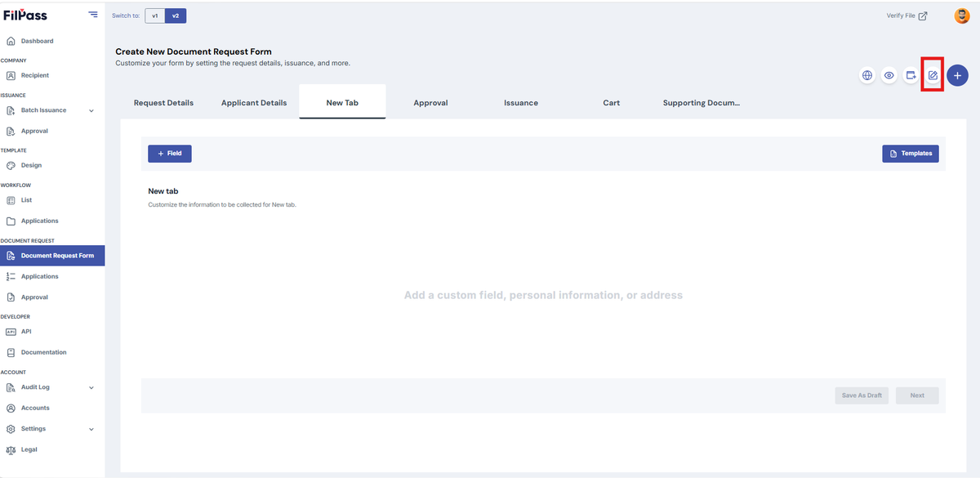Open Legal in the sidebar
980x478 pixels.
[52, 449]
